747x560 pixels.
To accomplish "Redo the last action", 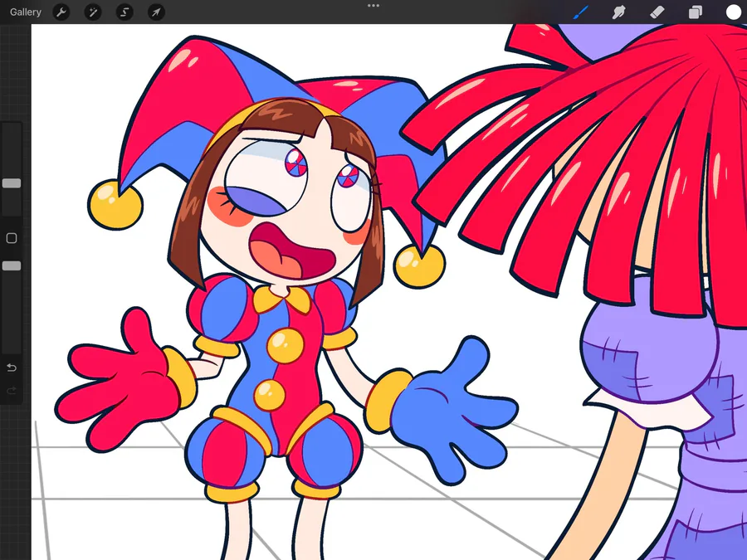I will [12, 391].
